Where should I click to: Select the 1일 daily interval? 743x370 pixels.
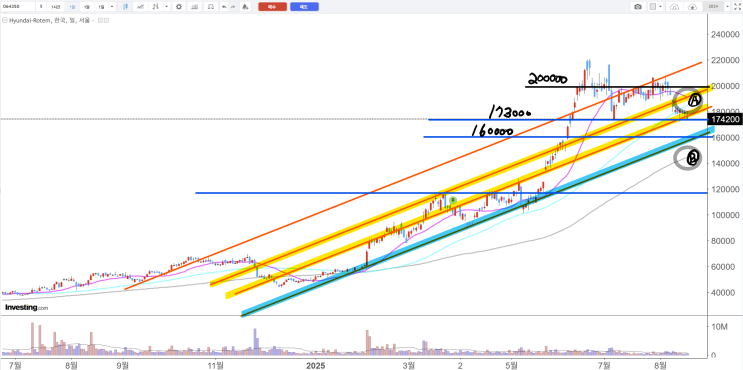[72, 7]
